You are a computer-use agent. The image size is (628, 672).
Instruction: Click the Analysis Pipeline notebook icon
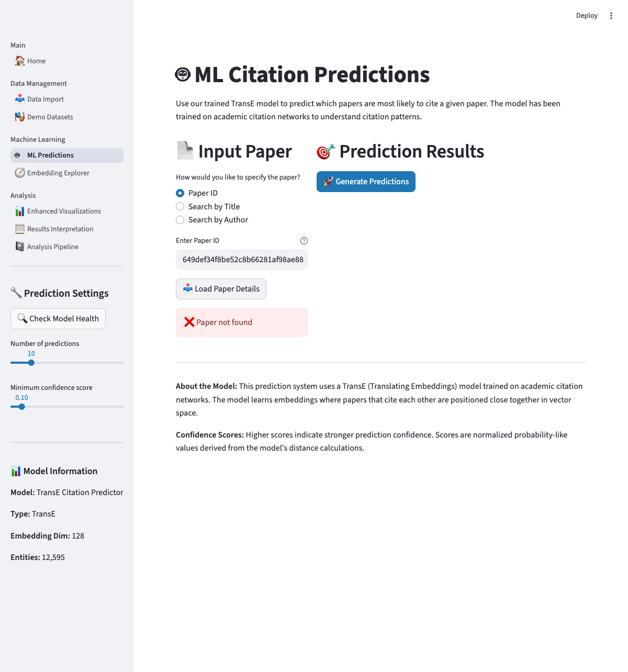20,247
